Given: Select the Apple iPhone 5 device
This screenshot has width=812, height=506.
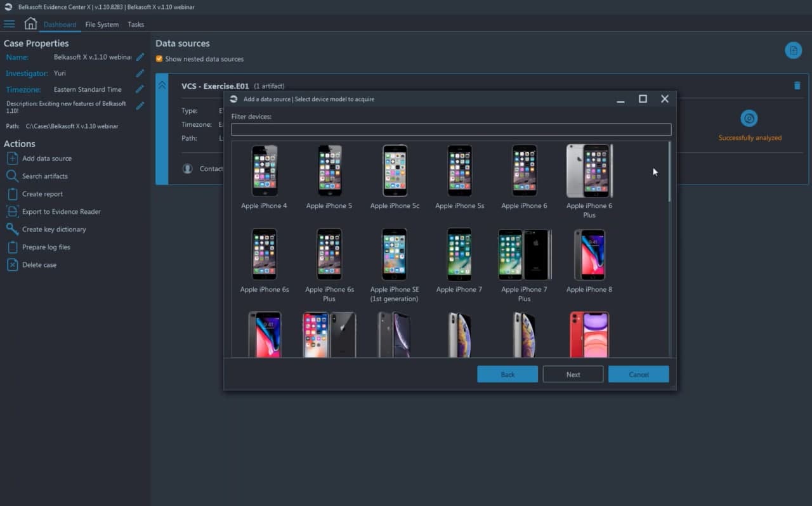Looking at the screenshot, I should coord(329,177).
